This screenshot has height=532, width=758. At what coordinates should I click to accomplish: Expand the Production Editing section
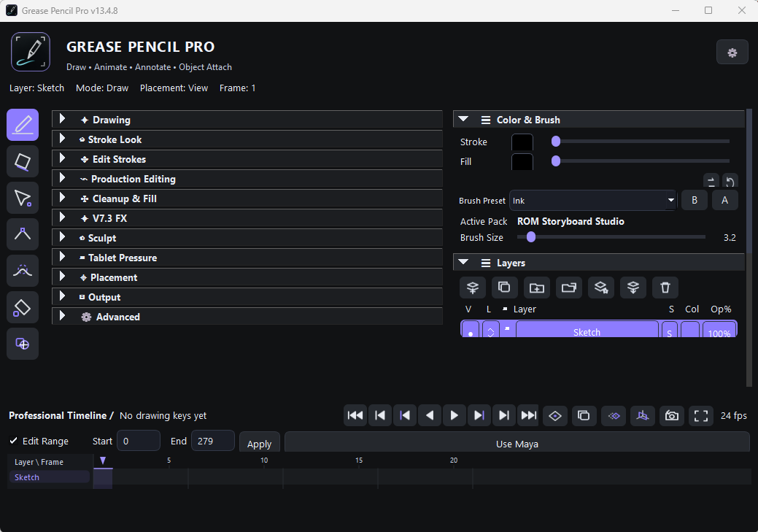click(x=247, y=179)
